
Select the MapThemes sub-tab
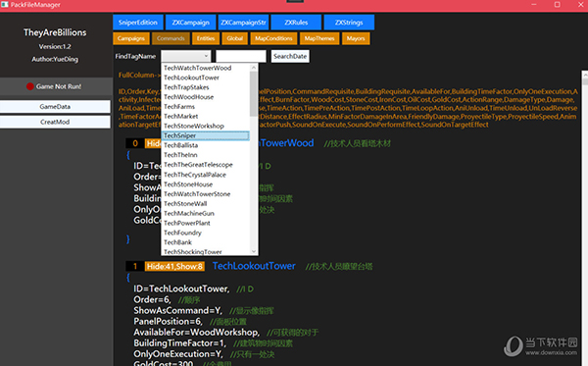pyautogui.click(x=319, y=38)
